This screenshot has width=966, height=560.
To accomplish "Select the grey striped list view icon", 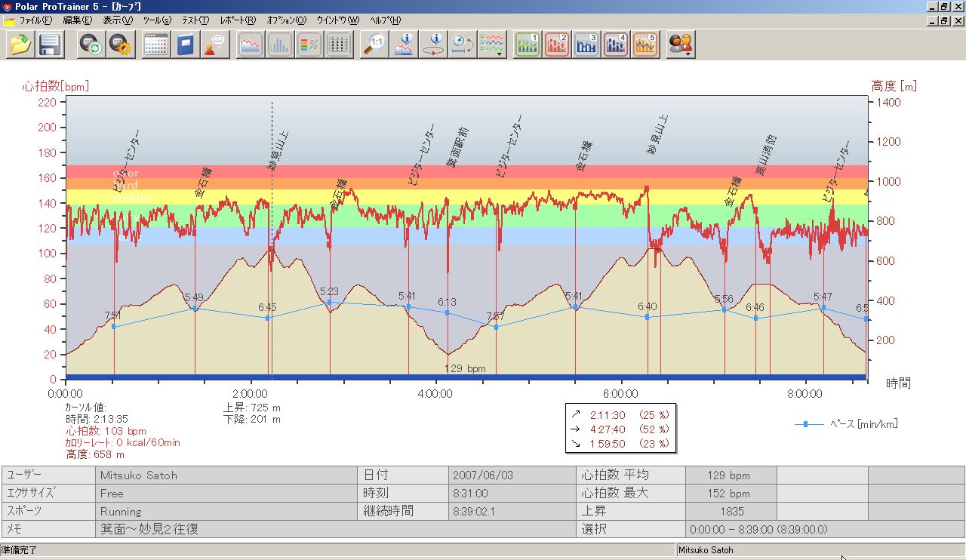I will click(339, 45).
